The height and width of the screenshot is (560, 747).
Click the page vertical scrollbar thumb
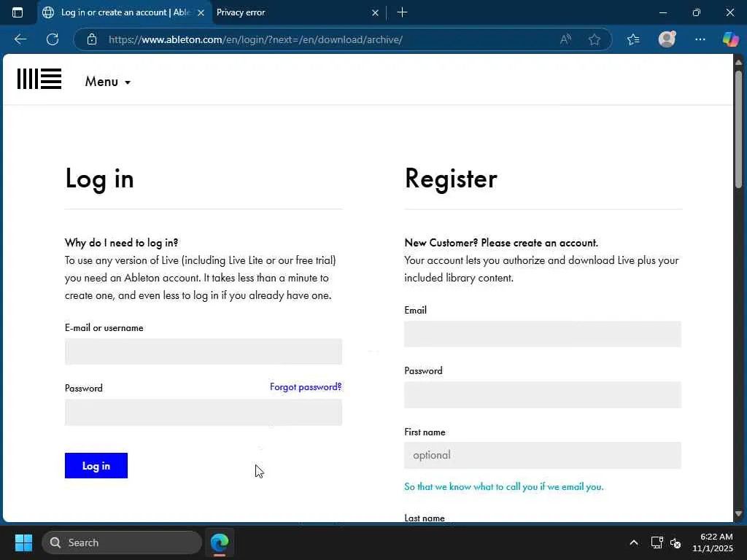pyautogui.click(x=738, y=128)
